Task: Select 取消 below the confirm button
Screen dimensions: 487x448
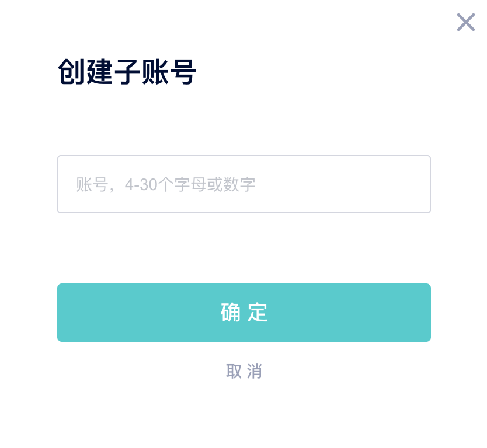Action: 244,371
